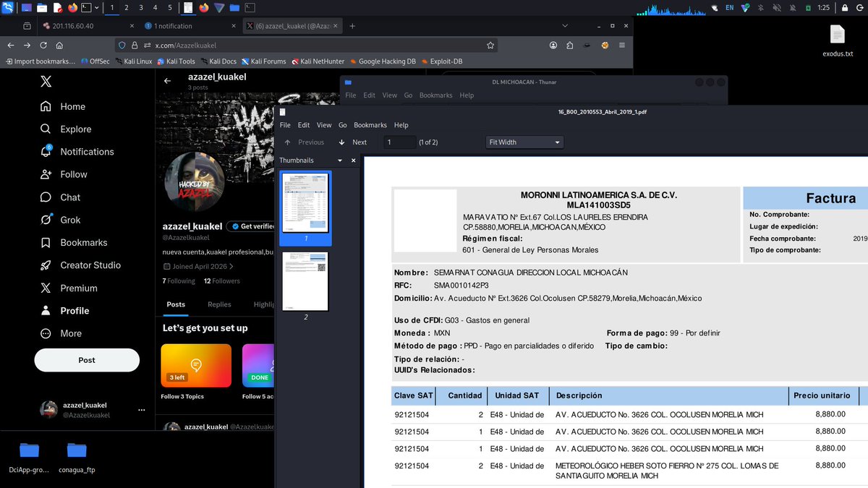Viewport: 868px width, 488px height.
Task: Open a new Firefox tab
Action: click(352, 26)
